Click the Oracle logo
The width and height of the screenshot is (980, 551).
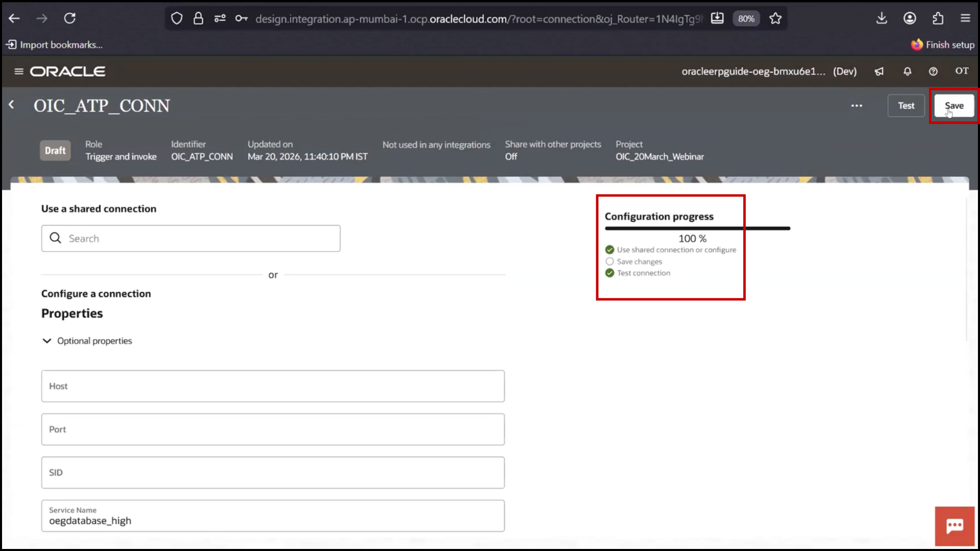68,71
